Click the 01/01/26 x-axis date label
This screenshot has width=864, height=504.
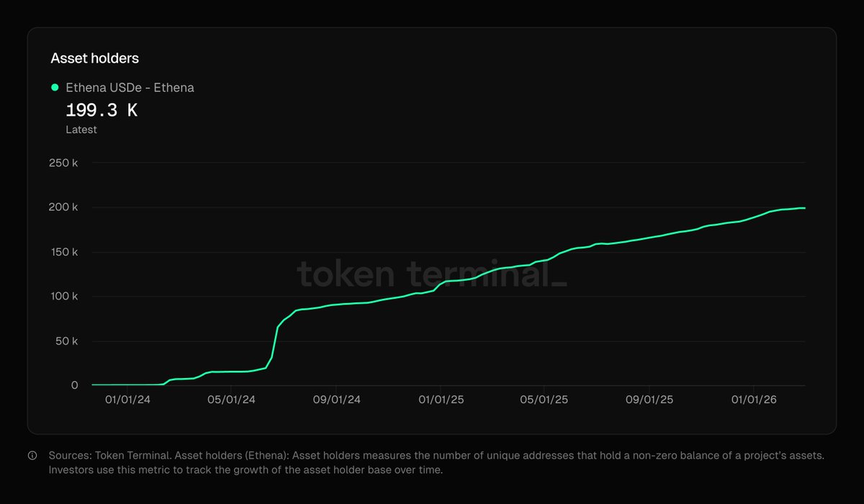(x=754, y=400)
